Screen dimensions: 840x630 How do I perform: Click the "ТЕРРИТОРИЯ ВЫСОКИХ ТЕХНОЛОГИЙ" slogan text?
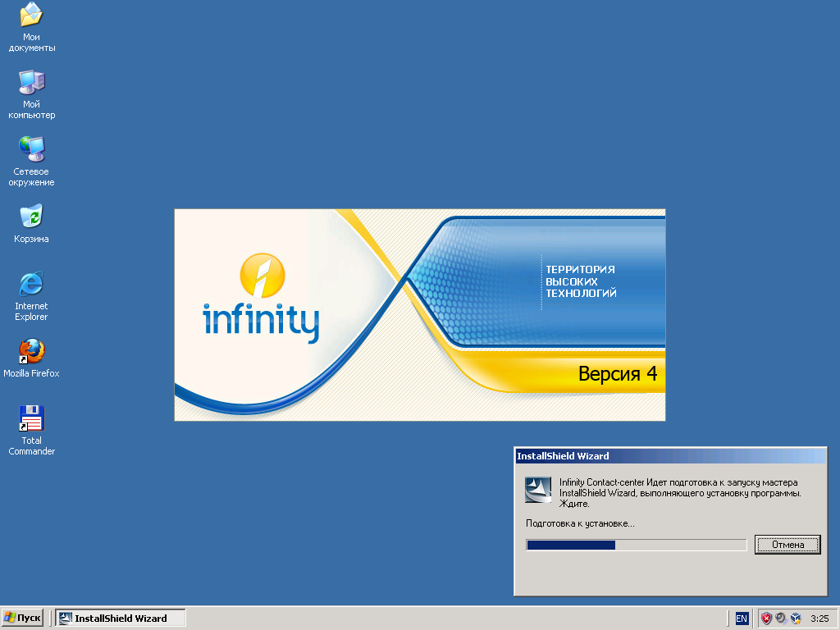581,281
